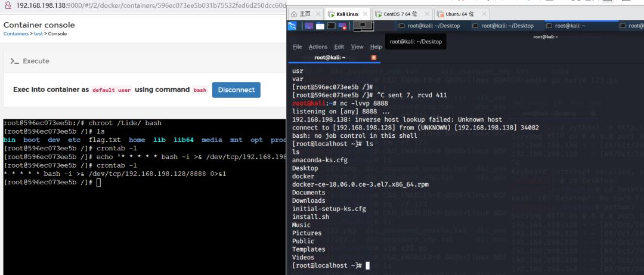Click Videos in the ls output
The width and height of the screenshot is (644, 275).
[303, 257]
